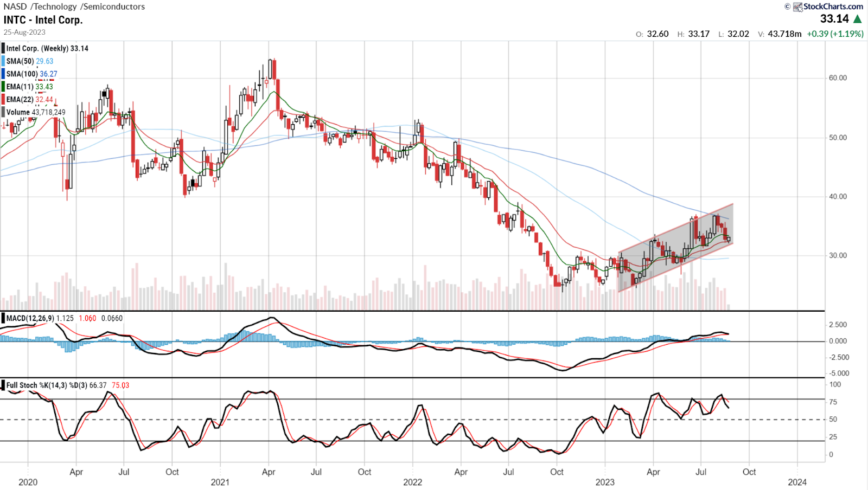Image resolution: width=868 pixels, height=490 pixels.
Task: Click the SMA(50) light blue legend swatch
Action: pos(3,61)
